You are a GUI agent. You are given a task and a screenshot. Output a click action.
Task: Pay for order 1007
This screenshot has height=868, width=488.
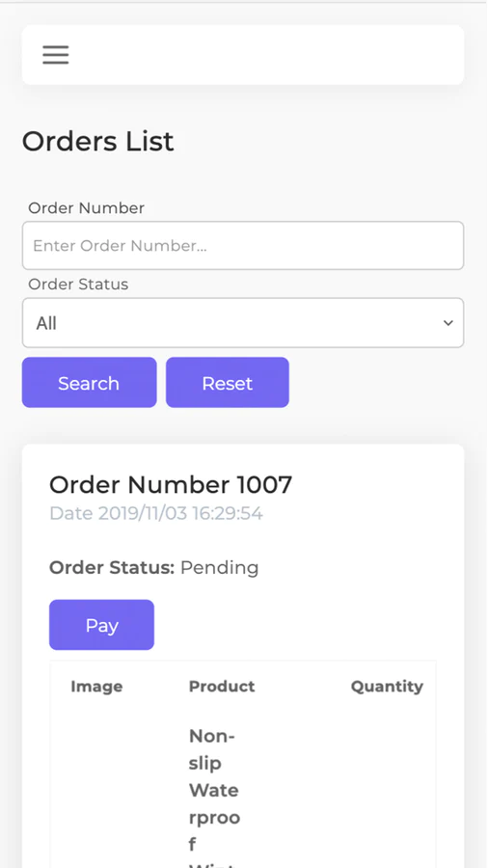(102, 625)
